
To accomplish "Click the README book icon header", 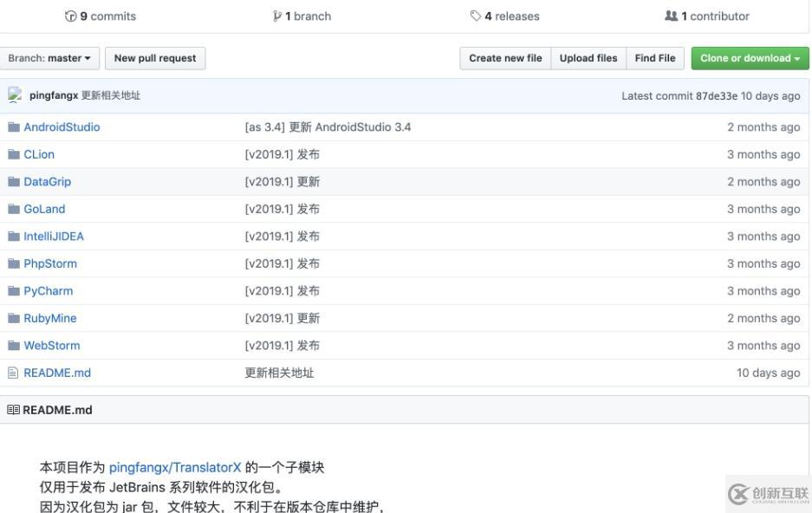I will click(x=14, y=410).
